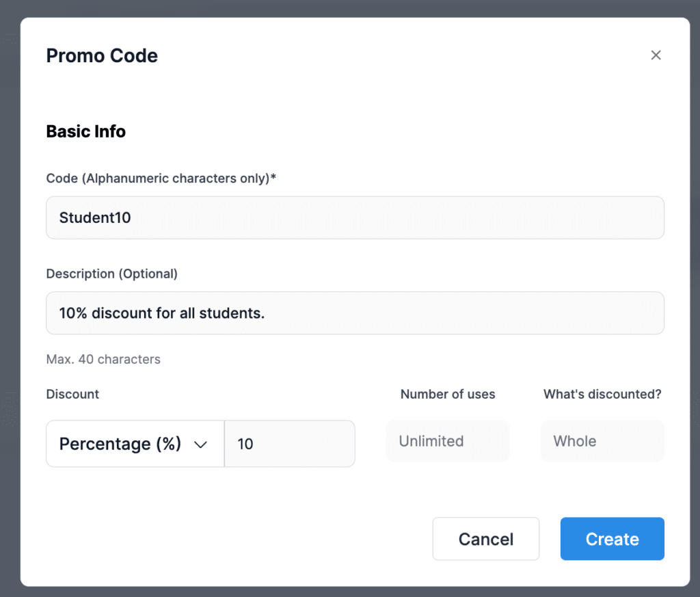Image resolution: width=700 pixels, height=597 pixels.
Task: Click the Number of uses label
Action: [448, 394]
